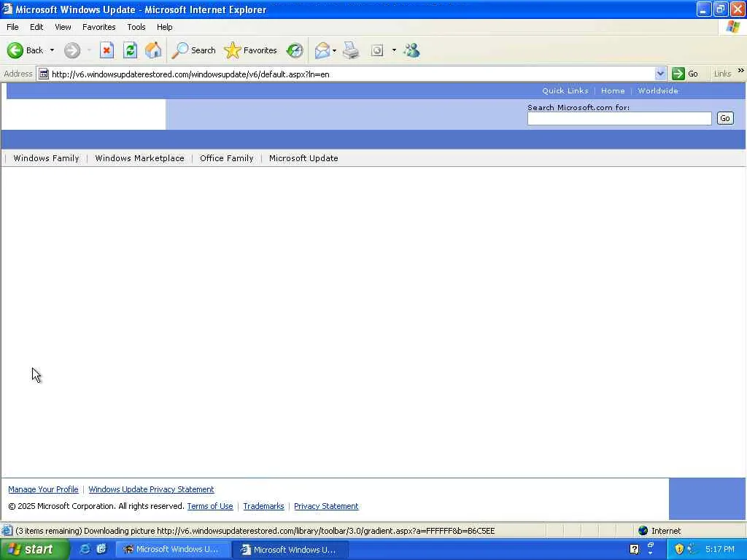747x560 pixels.
Task: Open the Terms of Use link
Action: pos(210,506)
